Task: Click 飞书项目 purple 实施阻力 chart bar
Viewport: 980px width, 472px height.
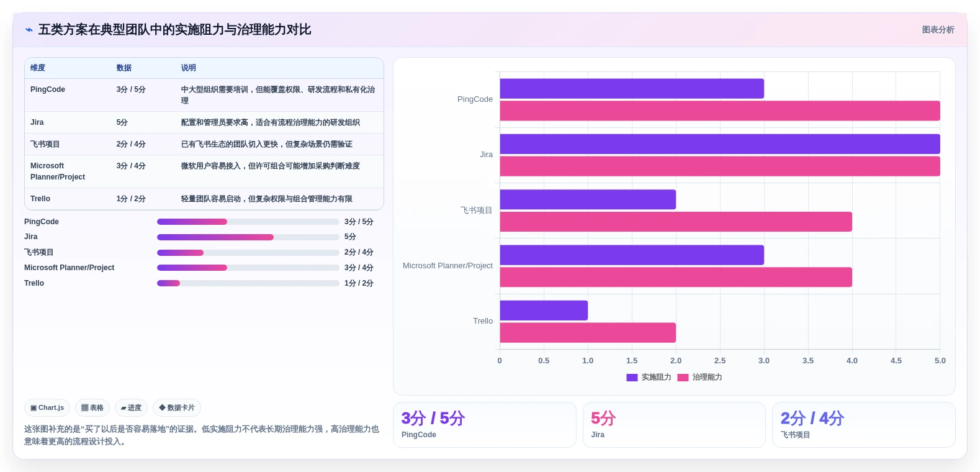Action: click(x=588, y=199)
